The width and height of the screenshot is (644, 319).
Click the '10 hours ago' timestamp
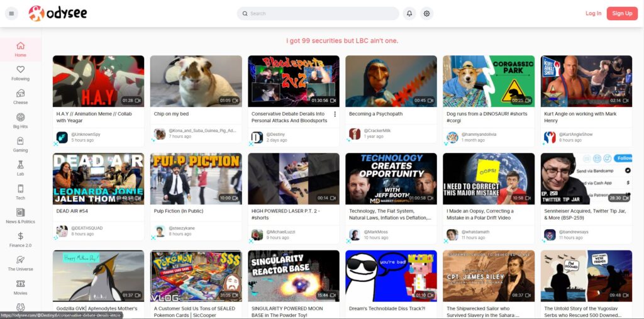(x=376, y=238)
